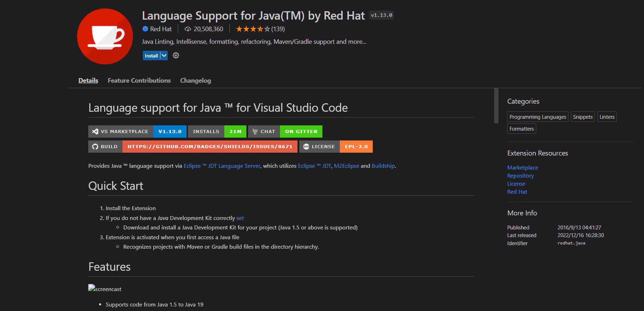644x311 pixels.
Task: Switch to the Details tab
Action: (x=88, y=81)
